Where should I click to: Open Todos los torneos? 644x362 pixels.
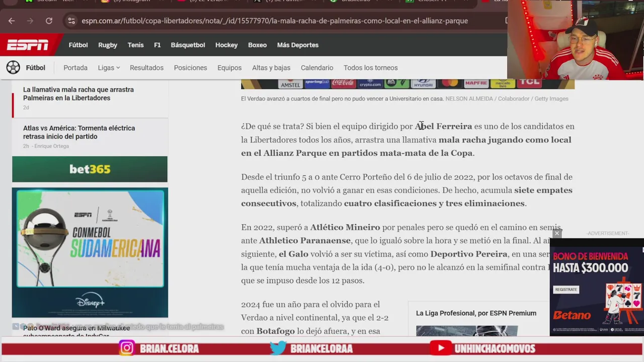pos(370,67)
